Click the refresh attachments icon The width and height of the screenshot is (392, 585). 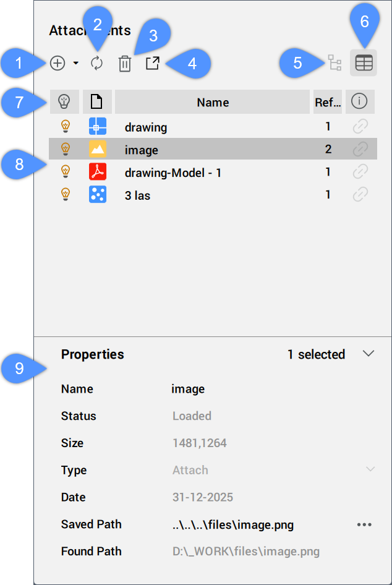tap(96, 63)
